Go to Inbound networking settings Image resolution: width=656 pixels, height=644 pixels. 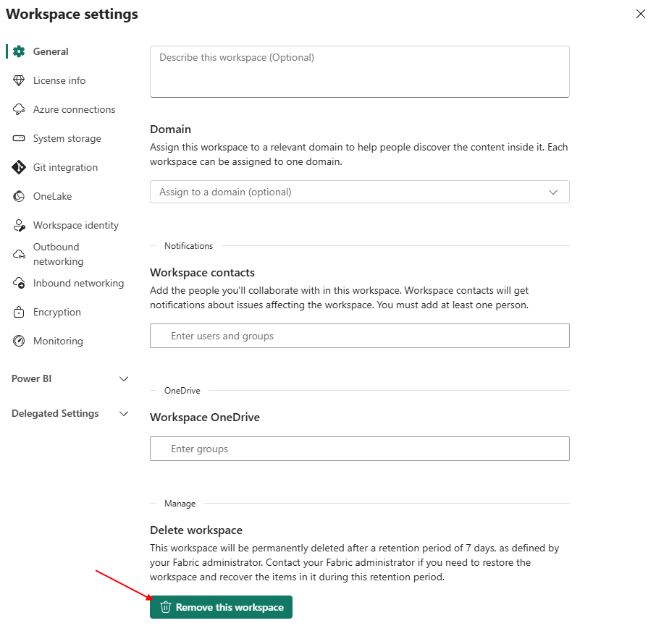tap(78, 283)
